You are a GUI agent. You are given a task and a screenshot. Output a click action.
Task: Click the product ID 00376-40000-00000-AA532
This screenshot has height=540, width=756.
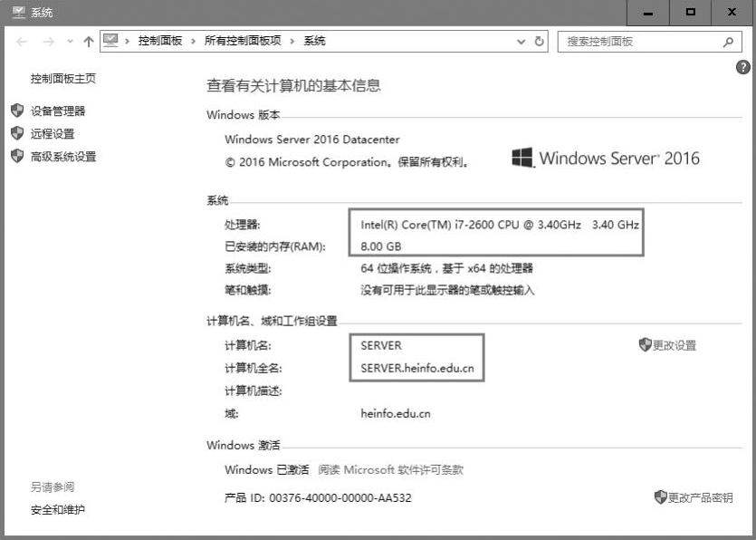(340, 498)
